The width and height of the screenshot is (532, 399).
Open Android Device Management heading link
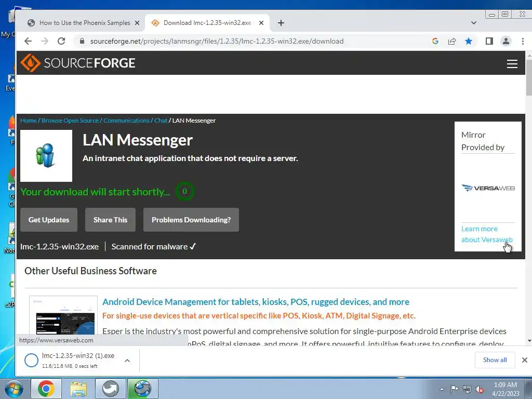click(x=256, y=302)
